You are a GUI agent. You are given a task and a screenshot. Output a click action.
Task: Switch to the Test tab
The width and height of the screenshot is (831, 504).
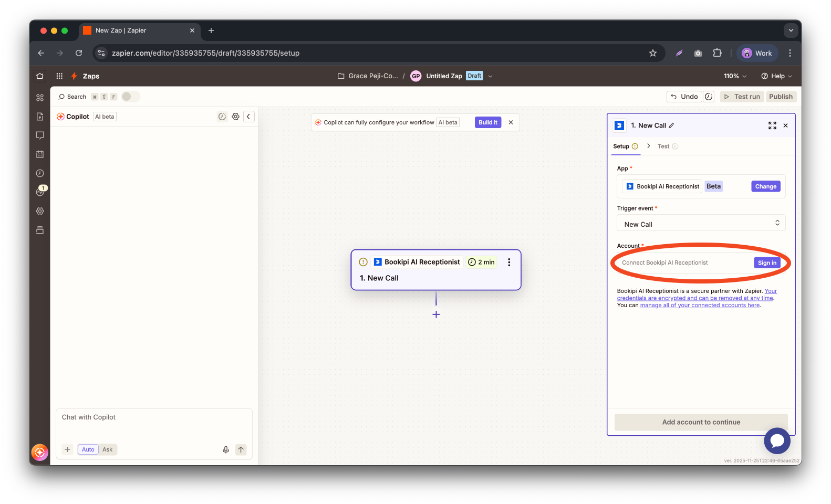click(x=668, y=146)
